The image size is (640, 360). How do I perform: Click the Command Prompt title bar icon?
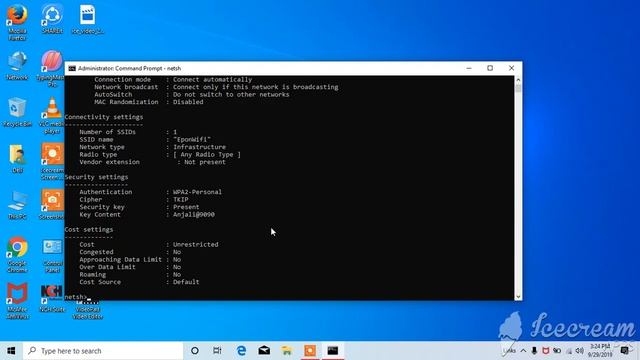[x=72, y=68]
